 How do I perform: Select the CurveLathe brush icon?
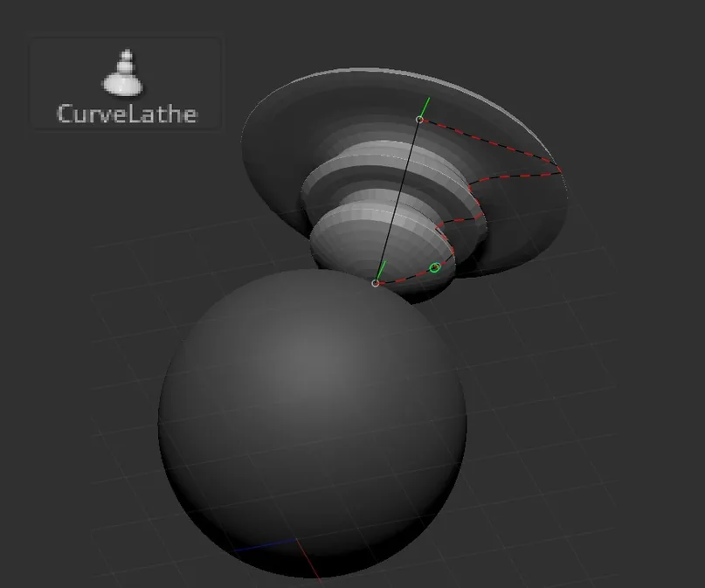(123, 73)
